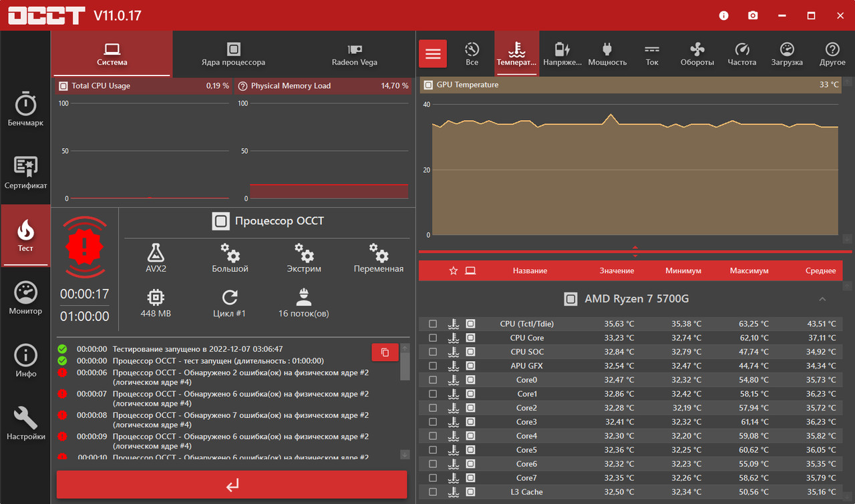Click the 63,25 °C maximum value
855x504 pixels.
point(753,324)
